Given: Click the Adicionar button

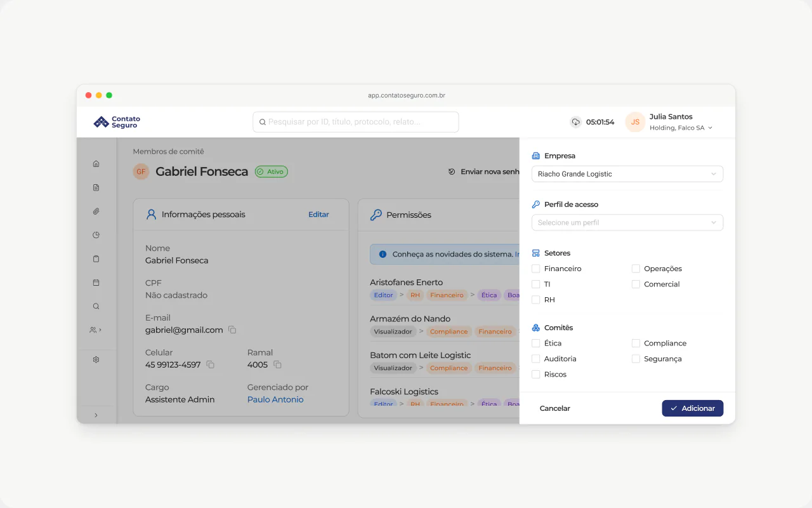Looking at the screenshot, I should click(x=693, y=408).
